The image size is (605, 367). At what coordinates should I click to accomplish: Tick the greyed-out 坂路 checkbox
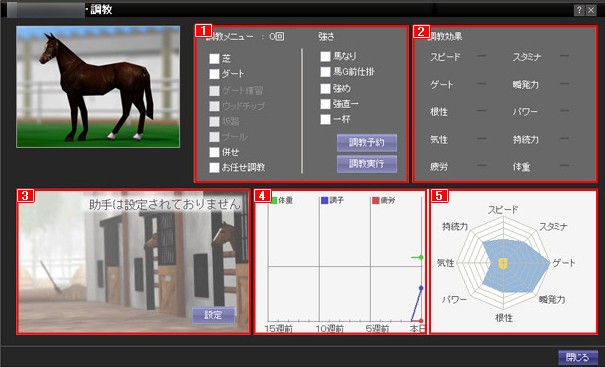click(x=215, y=122)
